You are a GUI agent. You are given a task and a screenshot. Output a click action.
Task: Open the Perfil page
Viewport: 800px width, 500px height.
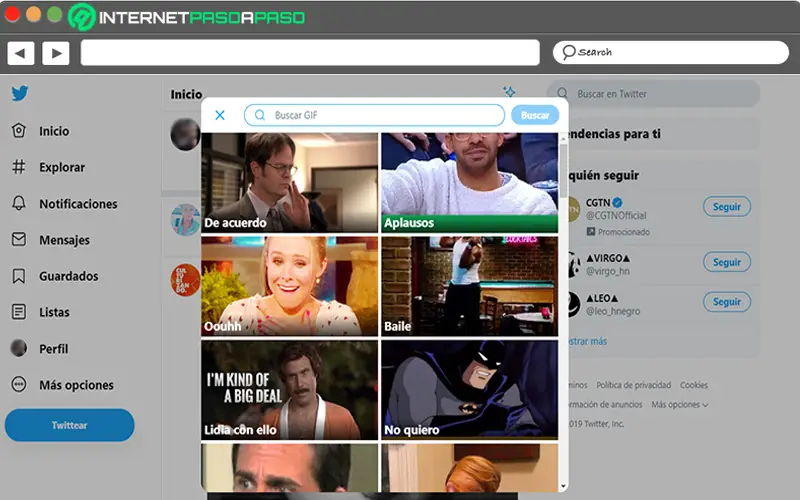(54, 349)
